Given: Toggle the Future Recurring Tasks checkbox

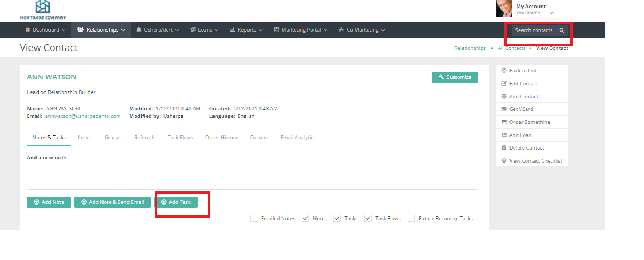Looking at the screenshot, I should pos(411,219).
